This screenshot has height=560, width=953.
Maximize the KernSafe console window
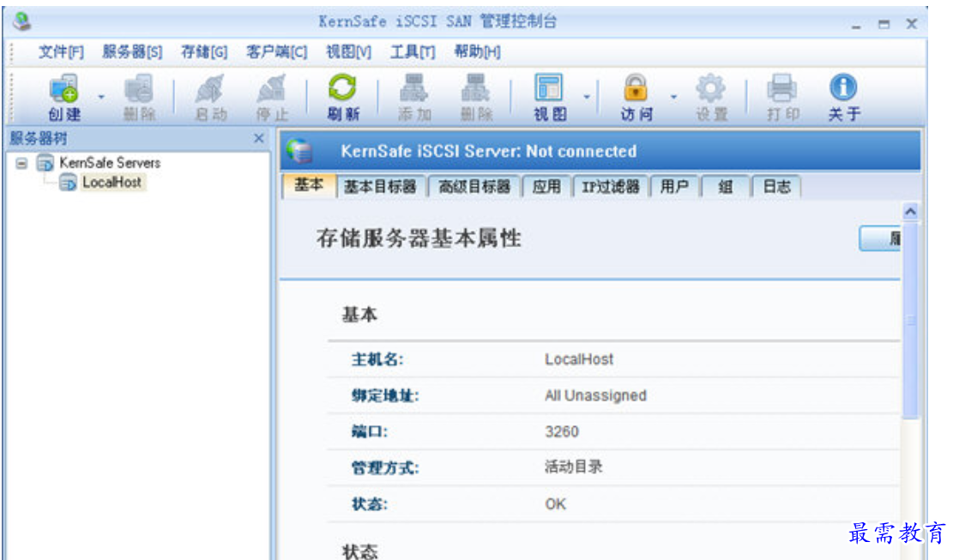pos(884,24)
